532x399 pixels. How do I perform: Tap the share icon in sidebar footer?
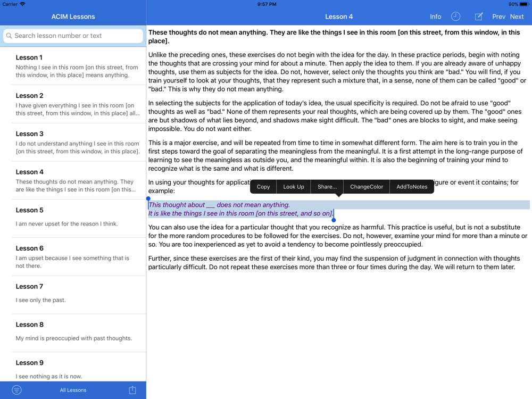tap(132, 390)
